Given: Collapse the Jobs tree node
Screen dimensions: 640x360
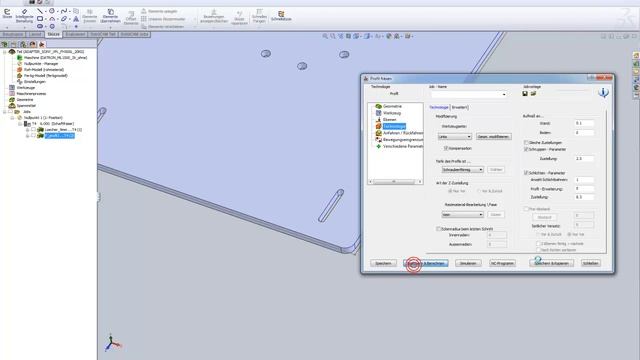Looking at the screenshot, I should click(4, 112).
